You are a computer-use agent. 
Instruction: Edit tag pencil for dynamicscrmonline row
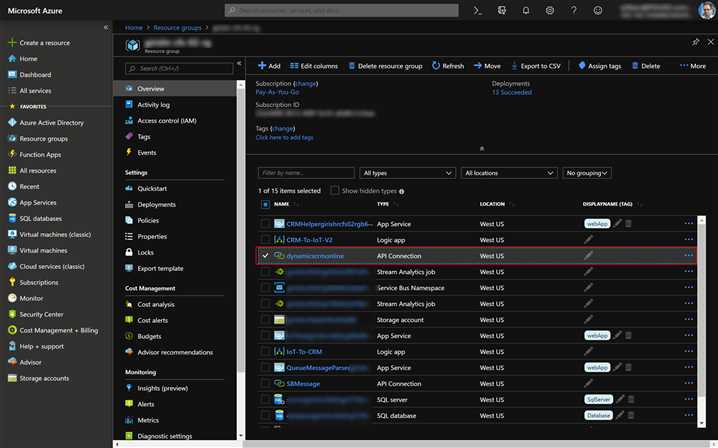pyautogui.click(x=588, y=255)
